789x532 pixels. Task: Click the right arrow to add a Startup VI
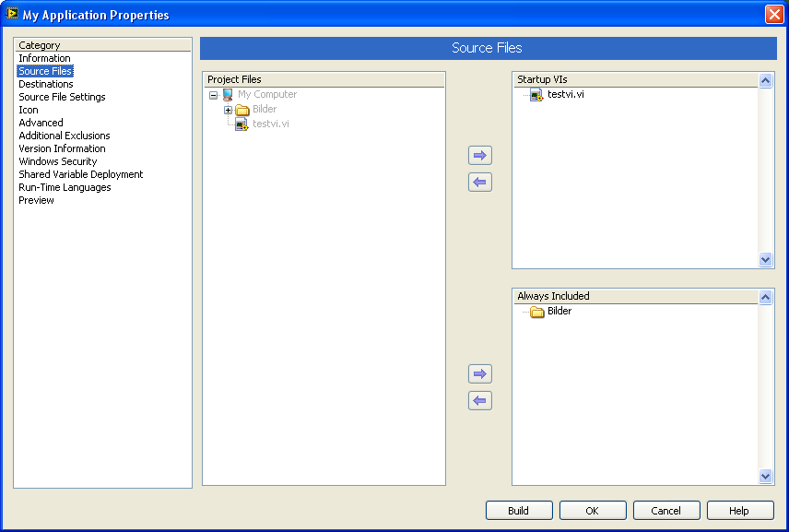[x=480, y=156]
